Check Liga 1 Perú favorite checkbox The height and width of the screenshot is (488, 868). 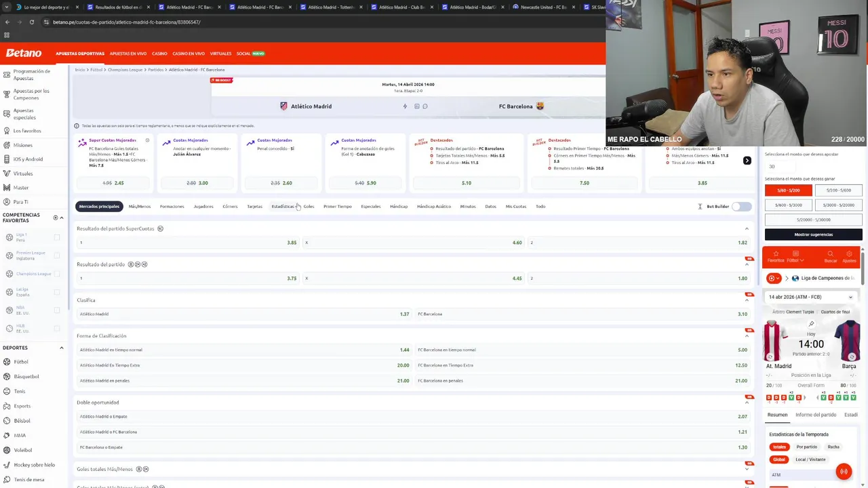57,237
